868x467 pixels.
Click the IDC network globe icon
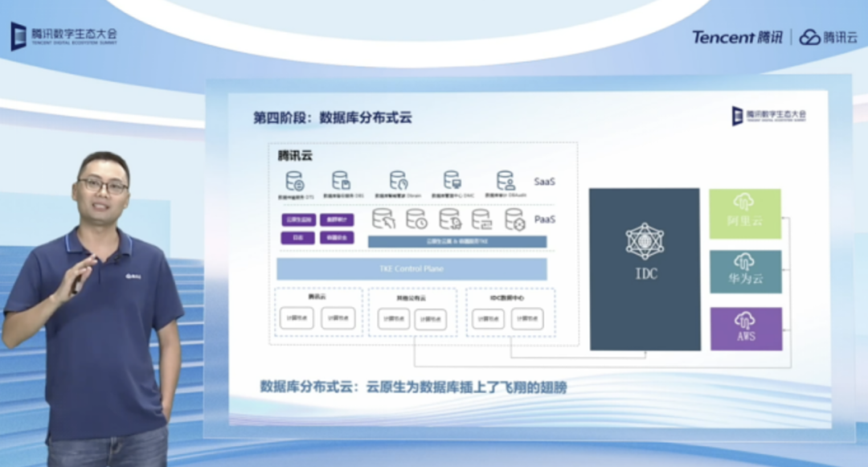[645, 242]
